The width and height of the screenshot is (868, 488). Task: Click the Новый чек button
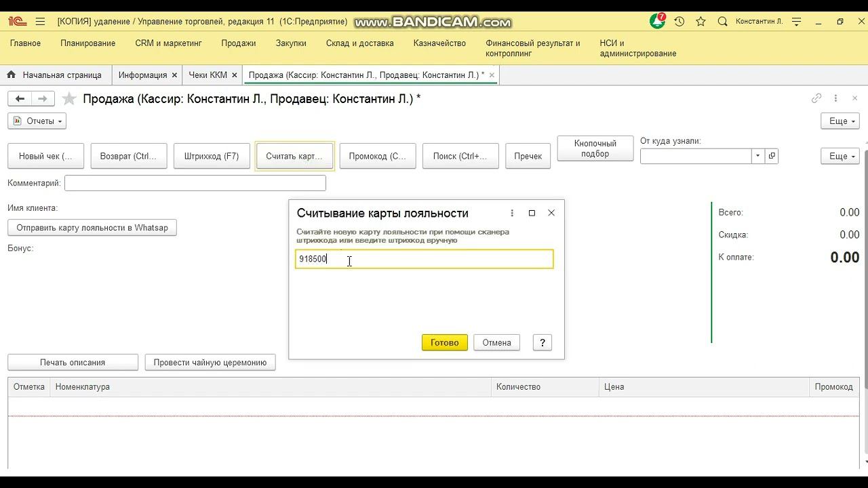pos(45,156)
